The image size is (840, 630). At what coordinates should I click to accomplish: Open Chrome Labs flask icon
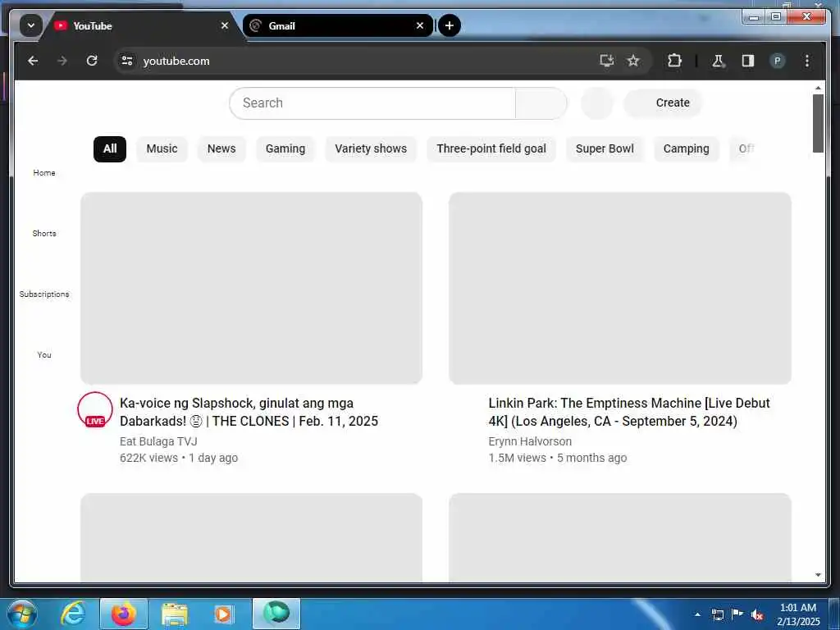tap(718, 61)
